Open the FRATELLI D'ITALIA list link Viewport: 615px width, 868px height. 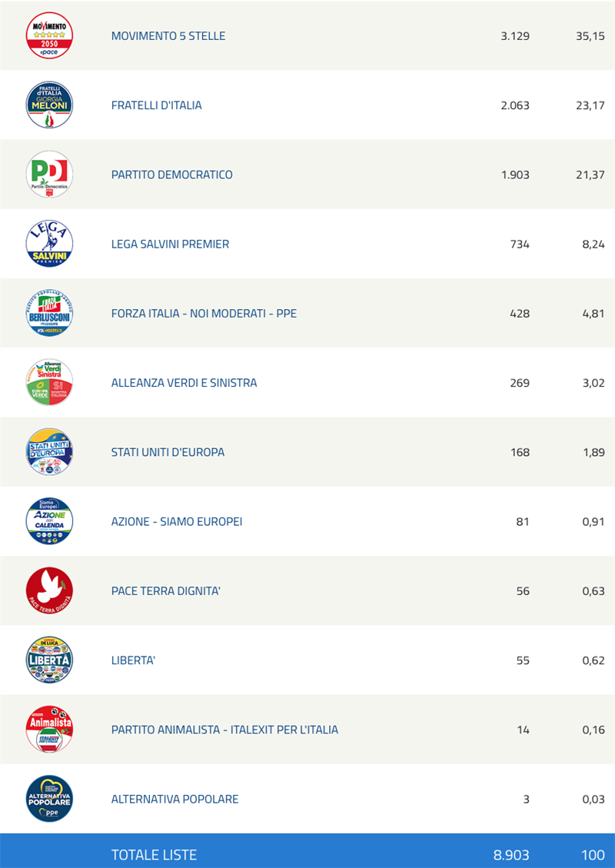(157, 105)
